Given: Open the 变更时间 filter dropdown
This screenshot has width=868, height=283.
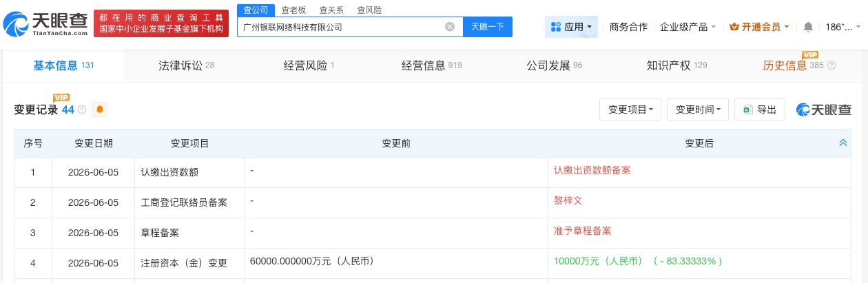Looking at the screenshot, I should pos(698,109).
